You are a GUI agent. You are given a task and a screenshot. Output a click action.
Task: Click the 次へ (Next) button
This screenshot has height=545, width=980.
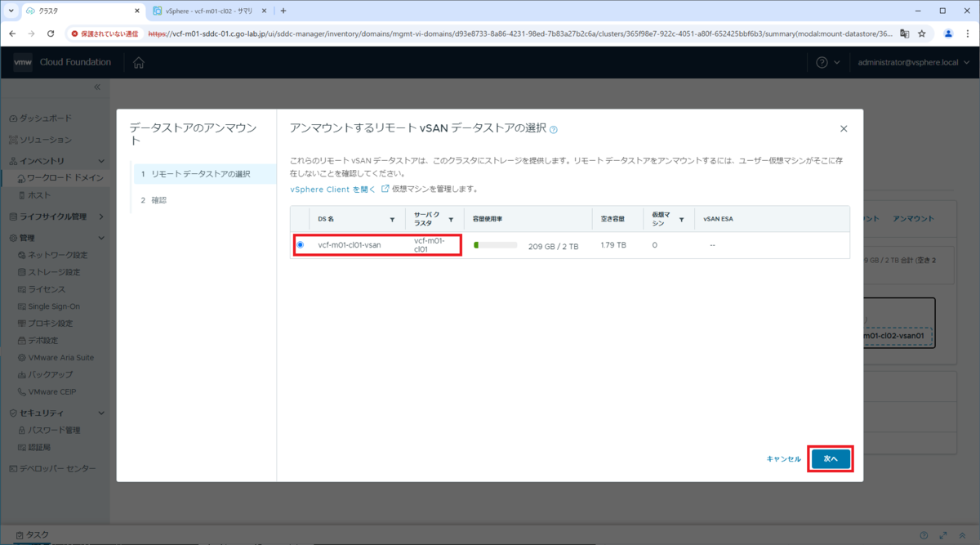(x=831, y=459)
